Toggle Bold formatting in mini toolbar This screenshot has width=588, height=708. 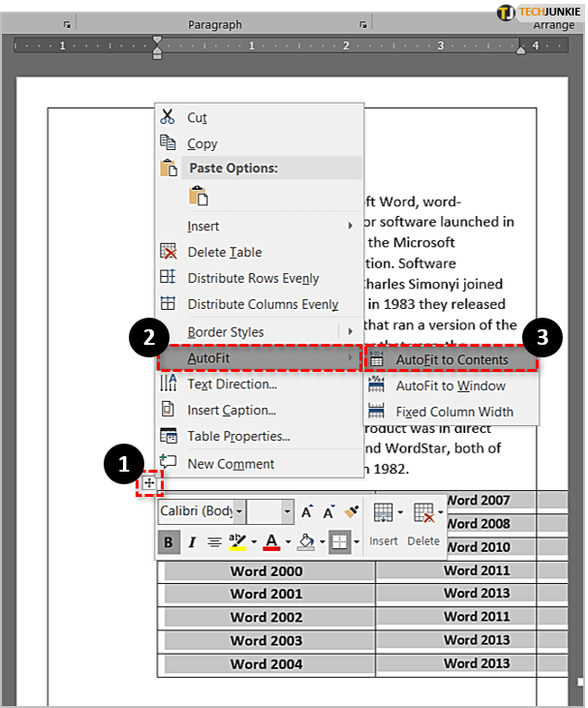168,541
